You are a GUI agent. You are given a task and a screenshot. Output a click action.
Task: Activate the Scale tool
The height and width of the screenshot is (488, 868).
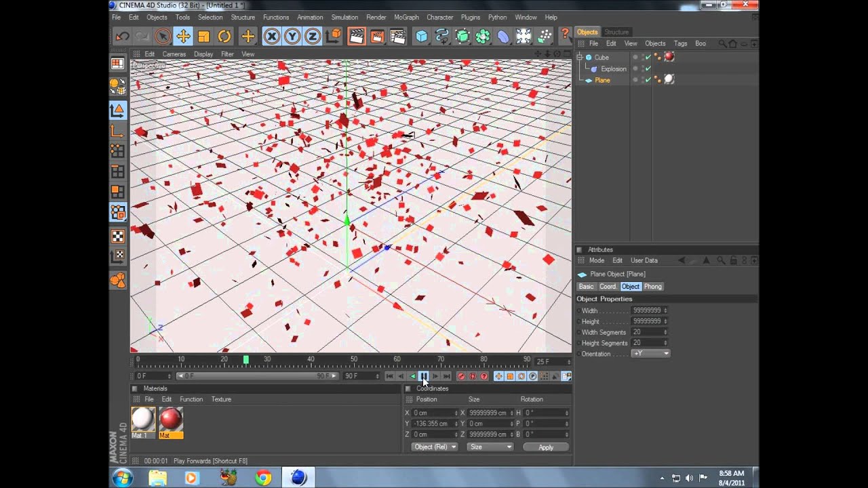point(203,37)
